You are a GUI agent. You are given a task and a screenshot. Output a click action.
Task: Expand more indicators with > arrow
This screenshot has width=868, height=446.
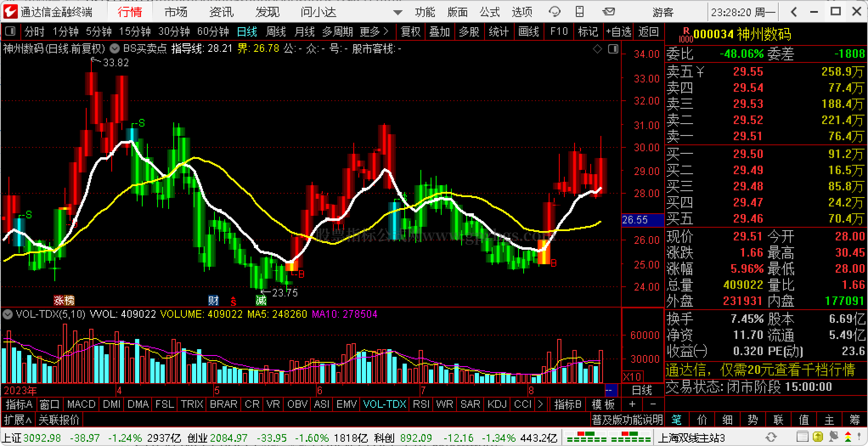pyautogui.click(x=540, y=404)
